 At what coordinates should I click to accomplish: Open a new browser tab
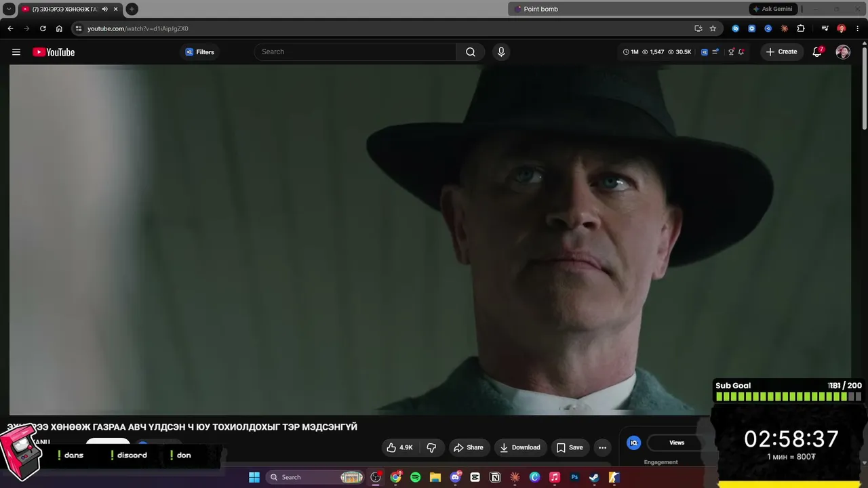coord(132,9)
